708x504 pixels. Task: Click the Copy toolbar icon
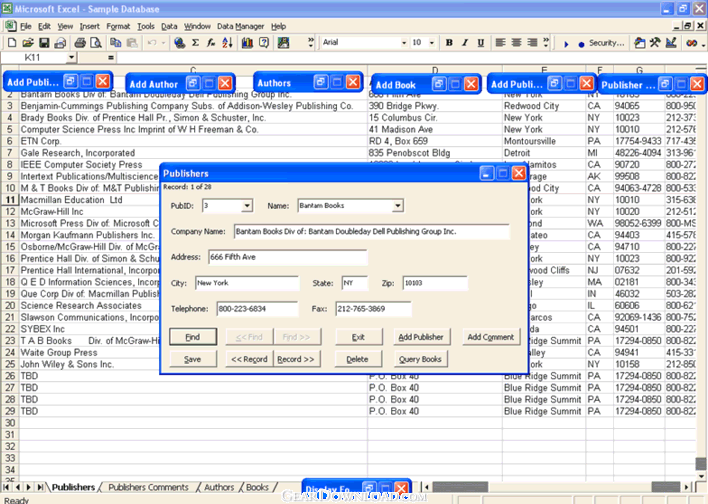116,43
